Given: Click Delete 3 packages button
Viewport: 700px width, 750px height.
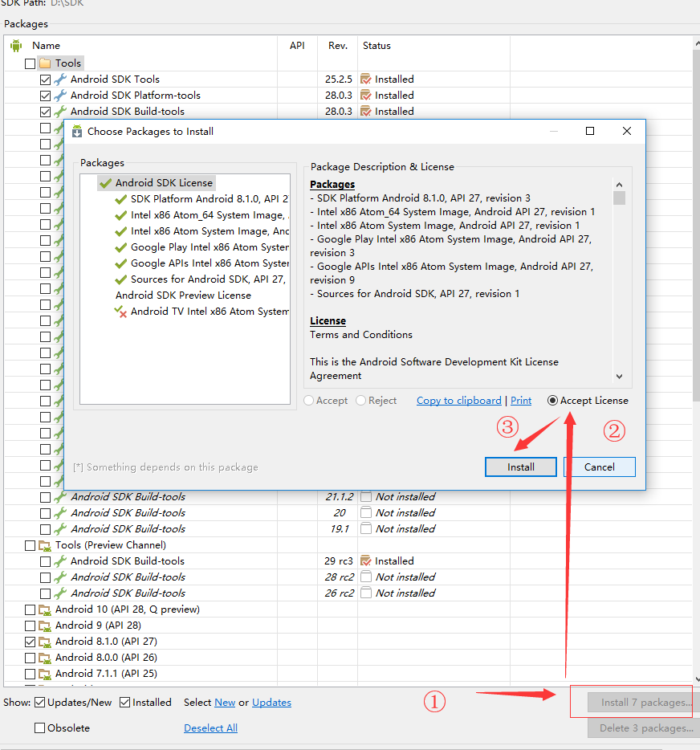Looking at the screenshot, I should click(x=643, y=728).
